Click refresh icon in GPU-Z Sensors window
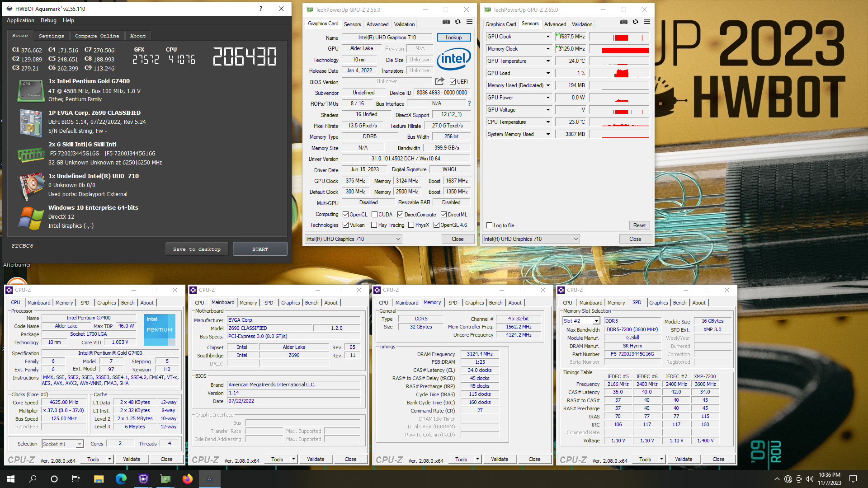 click(635, 22)
